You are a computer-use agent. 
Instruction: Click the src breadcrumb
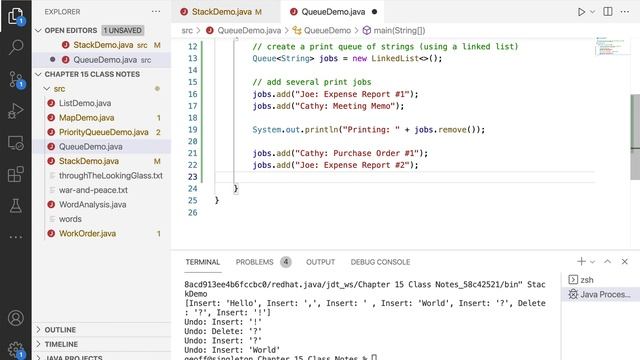[187, 31]
